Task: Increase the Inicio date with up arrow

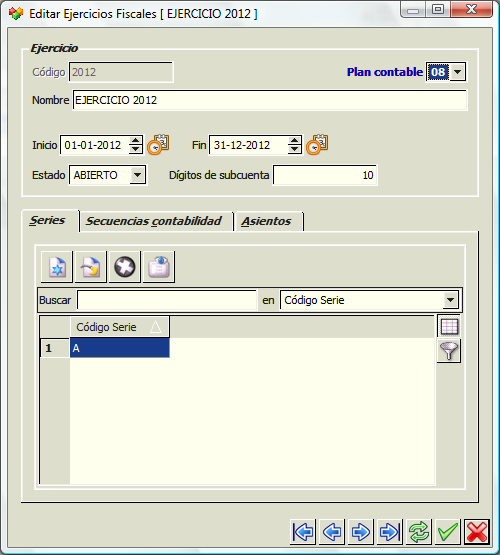Action: click(135, 141)
